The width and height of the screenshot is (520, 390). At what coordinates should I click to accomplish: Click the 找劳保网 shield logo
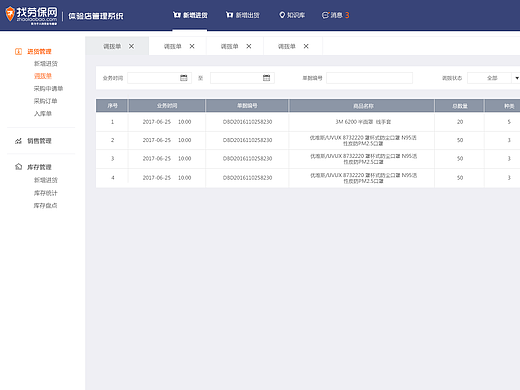[10, 14]
